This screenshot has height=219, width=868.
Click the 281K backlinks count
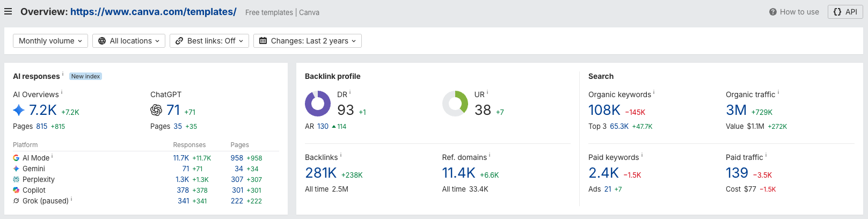(321, 173)
